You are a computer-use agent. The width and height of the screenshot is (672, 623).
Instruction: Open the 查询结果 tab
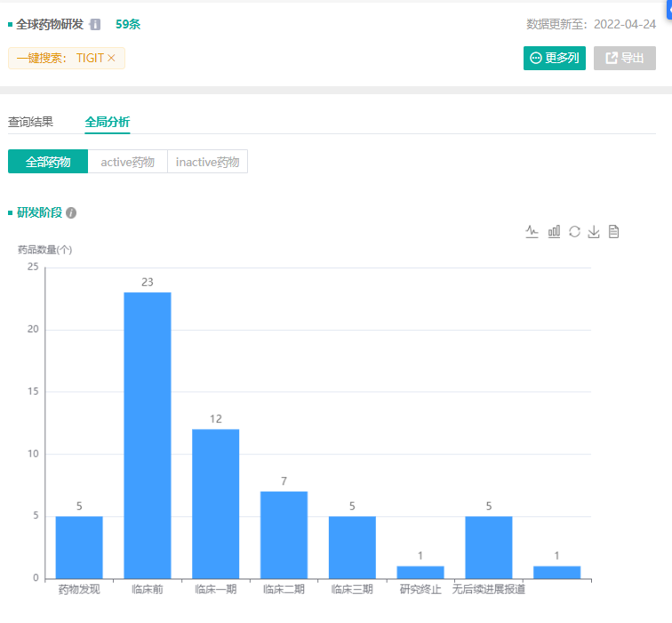point(31,122)
